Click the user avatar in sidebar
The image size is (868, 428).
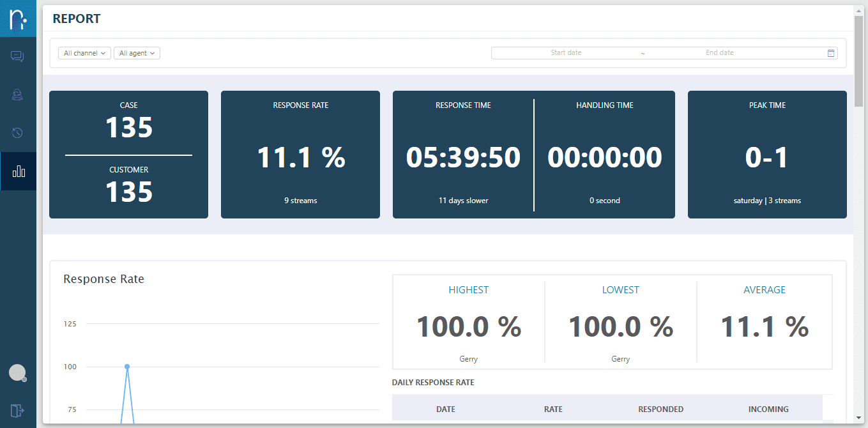pyautogui.click(x=17, y=372)
